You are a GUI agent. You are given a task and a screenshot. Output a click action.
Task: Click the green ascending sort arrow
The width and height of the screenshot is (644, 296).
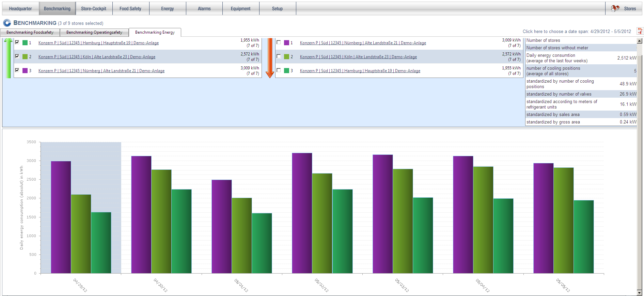(9, 58)
